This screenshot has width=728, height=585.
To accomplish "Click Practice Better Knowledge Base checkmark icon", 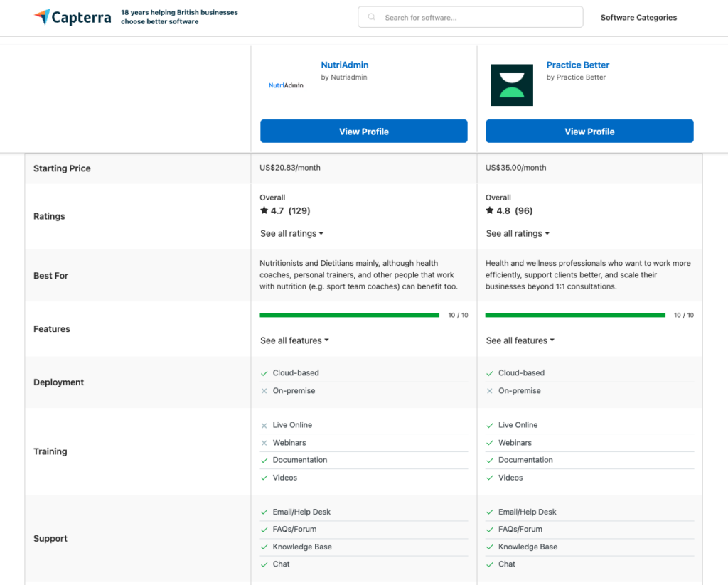I will (490, 547).
